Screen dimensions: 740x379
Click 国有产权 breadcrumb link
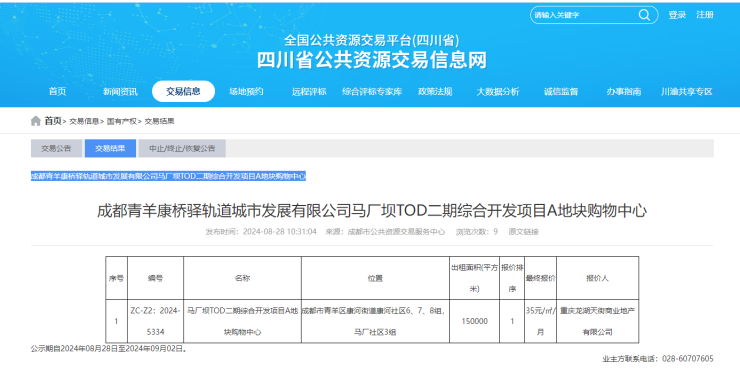122,121
